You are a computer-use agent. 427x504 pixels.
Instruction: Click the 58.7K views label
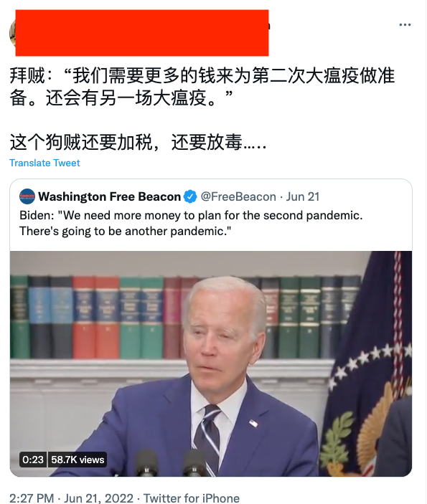click(x=78, y=460)
